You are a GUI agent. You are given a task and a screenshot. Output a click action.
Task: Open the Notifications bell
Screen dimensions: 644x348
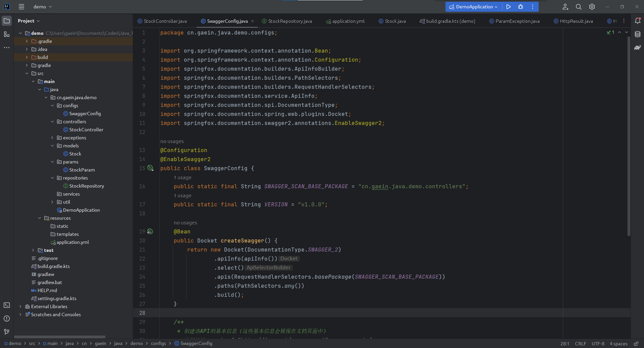tap(638, 21)
